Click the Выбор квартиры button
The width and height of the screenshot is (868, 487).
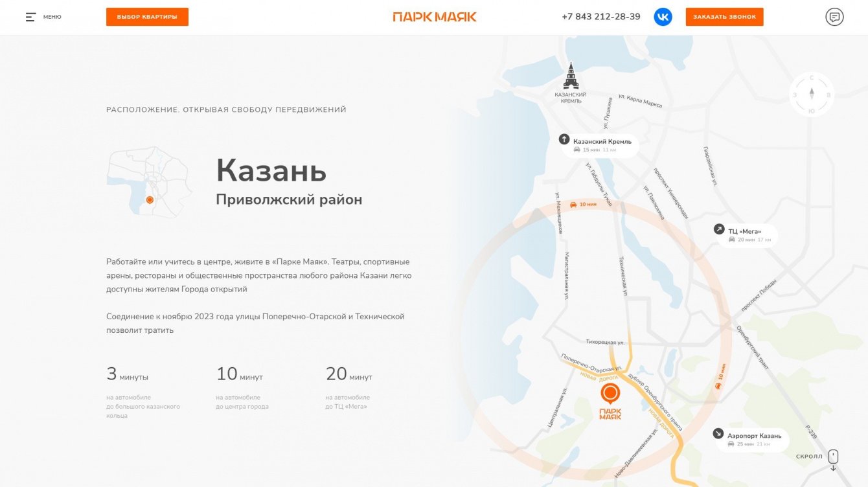(147, 17)
